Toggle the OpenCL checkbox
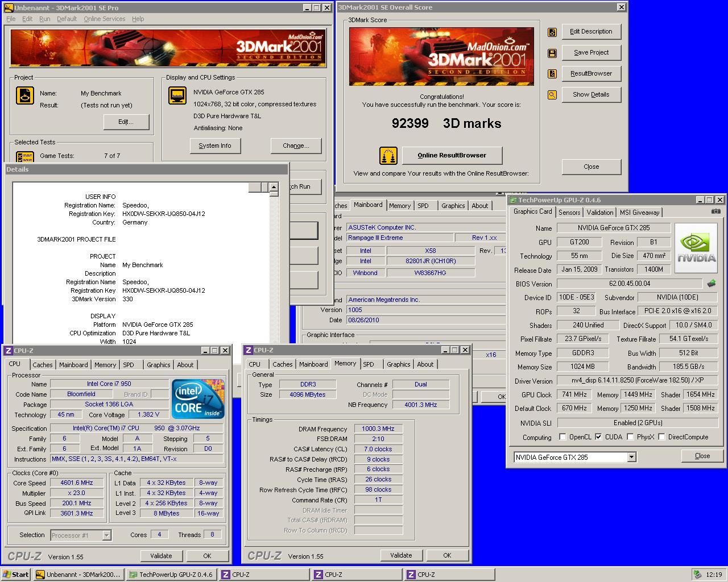The height and width of the screenshot is (582, 728). (x=562, y=437)
